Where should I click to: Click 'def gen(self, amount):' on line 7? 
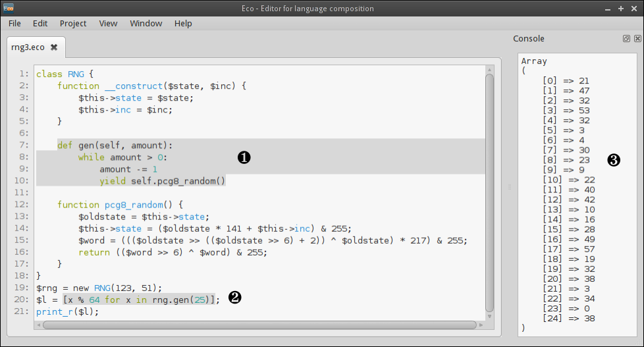click(x=115, y=146)
